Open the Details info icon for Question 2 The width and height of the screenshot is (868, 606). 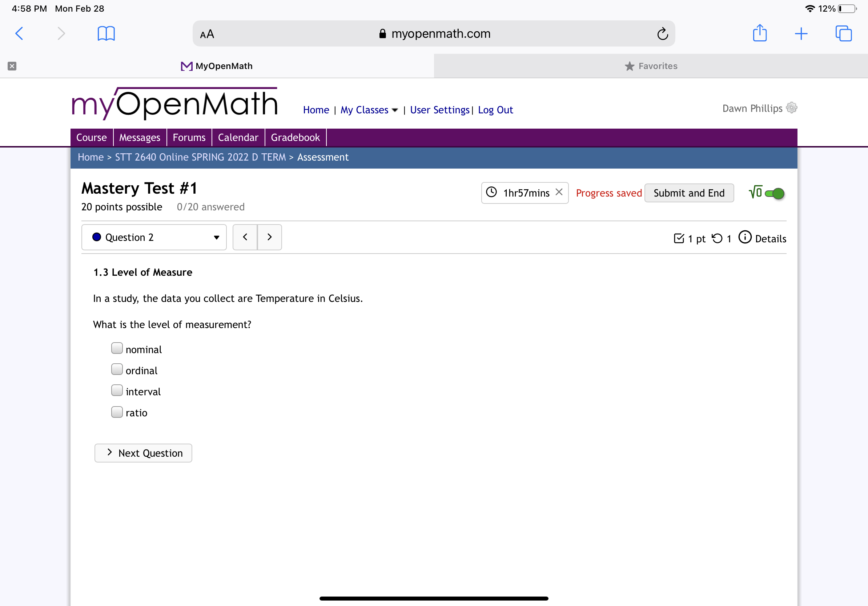coord(745,238)
